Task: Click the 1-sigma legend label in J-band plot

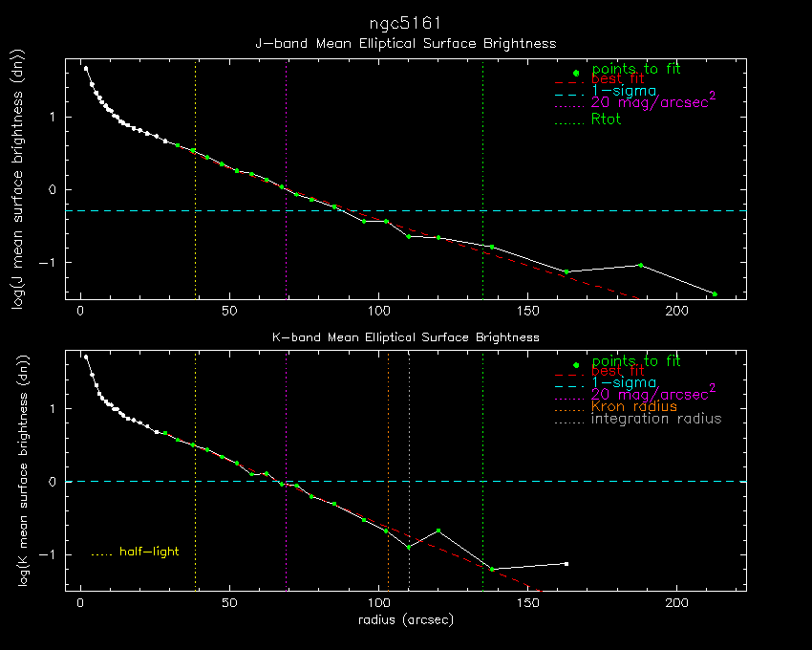Action: (623, 92)
